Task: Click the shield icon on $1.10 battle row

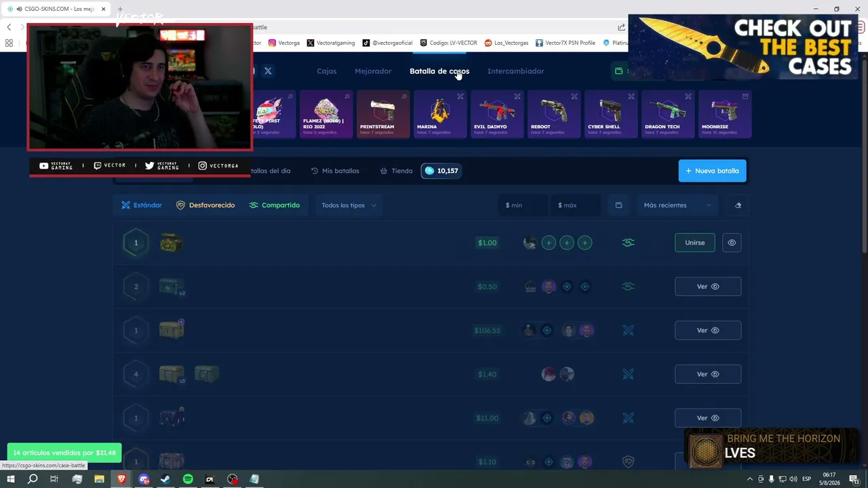Action: coord(628,462)
